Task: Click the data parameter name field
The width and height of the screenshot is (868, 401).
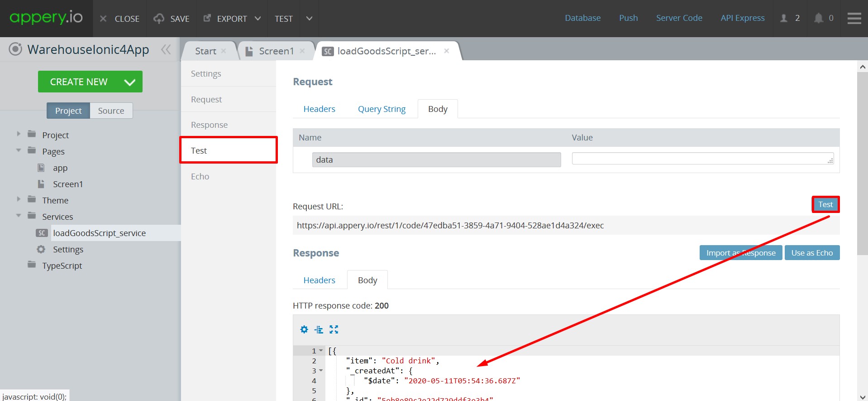Action: (436, 159)
